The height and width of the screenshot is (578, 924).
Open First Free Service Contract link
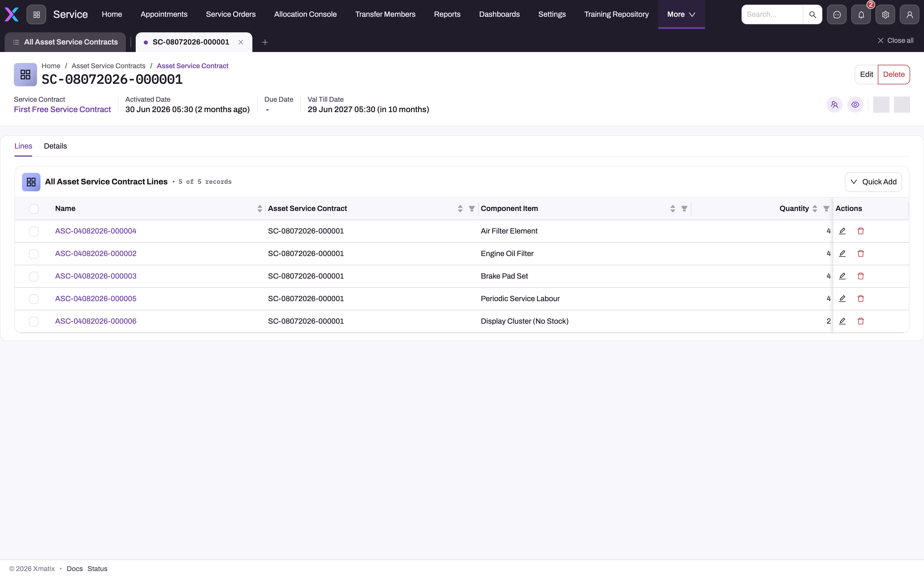[x=62, y=109]
